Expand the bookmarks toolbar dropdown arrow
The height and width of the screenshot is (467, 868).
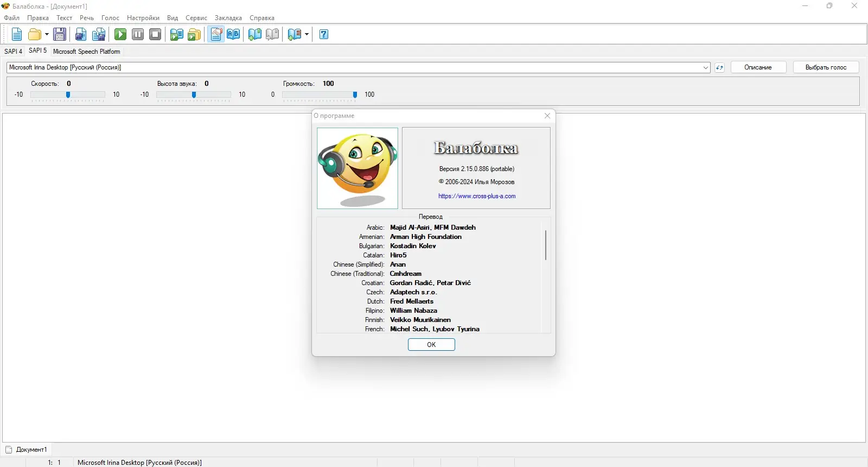pyautogui.click(x=307, y=34)
